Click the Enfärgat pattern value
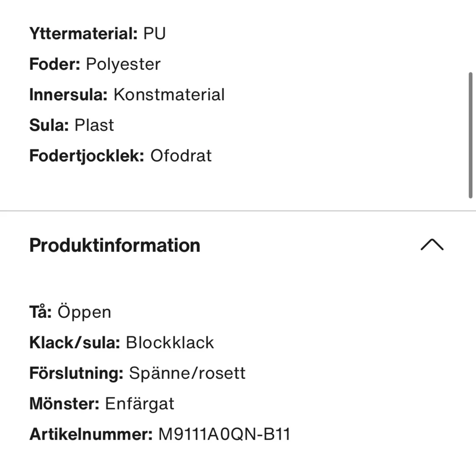This screenshot has height=476, width=476. click(x=139, y=404)
